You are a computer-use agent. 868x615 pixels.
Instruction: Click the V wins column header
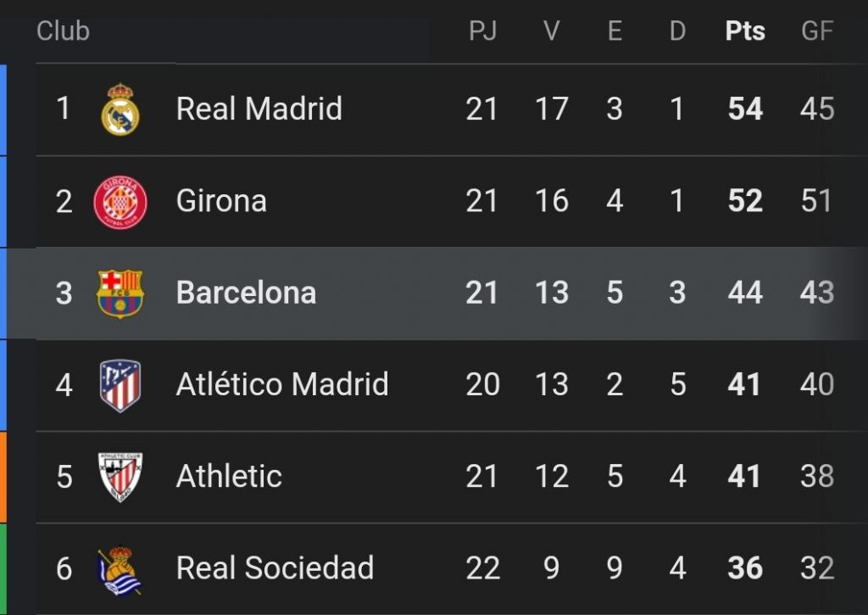551,31
